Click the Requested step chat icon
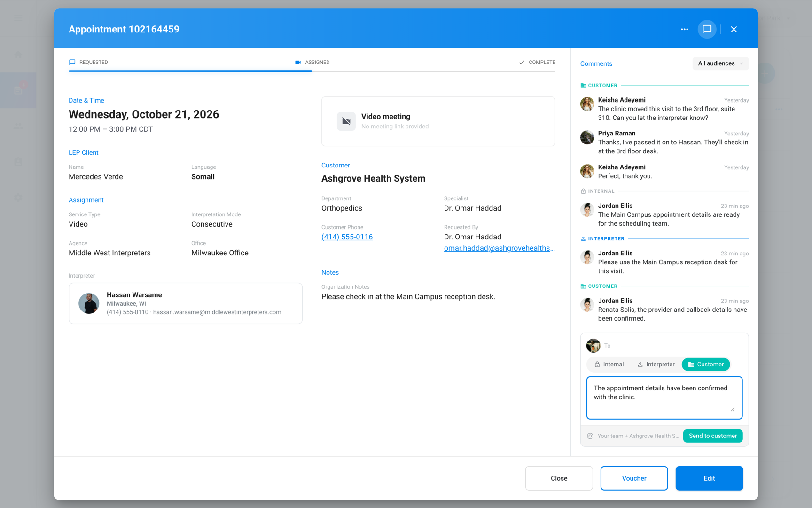Viewport: 812px width, 508px height. 72,62
